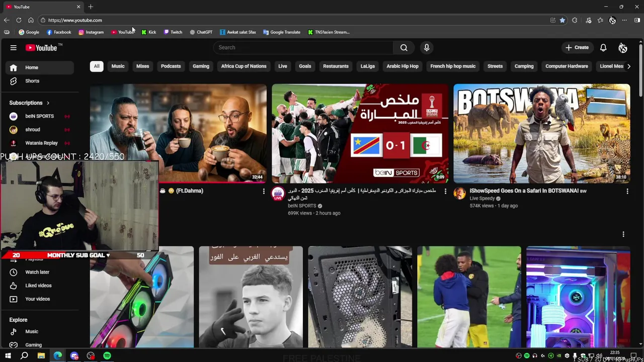Screen dimensions: 644x362
Task: Open the YouTube account avatar menu
Action: click(623, 48)
